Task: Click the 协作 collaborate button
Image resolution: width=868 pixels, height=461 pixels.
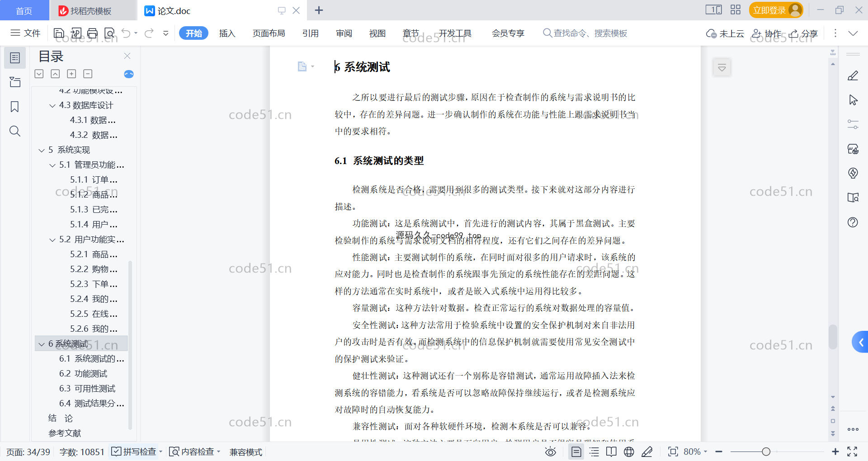Action: pos(767,33)
